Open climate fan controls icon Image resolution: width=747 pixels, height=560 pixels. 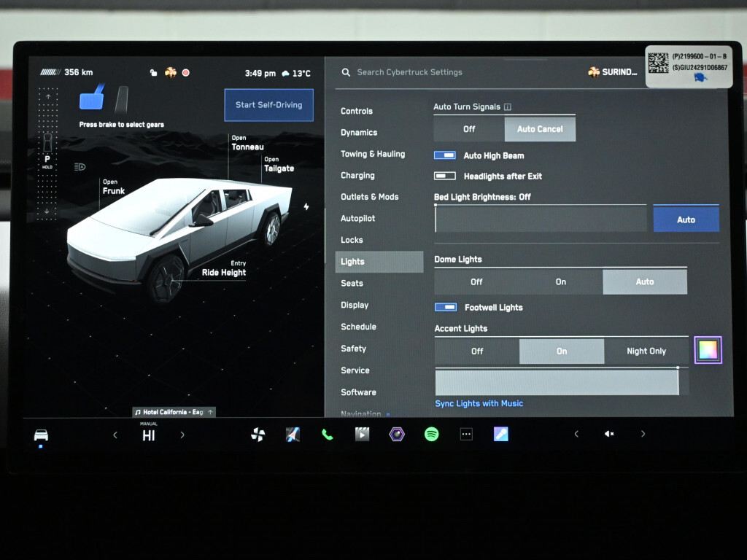pyautogui.click(x=258, y=435)
